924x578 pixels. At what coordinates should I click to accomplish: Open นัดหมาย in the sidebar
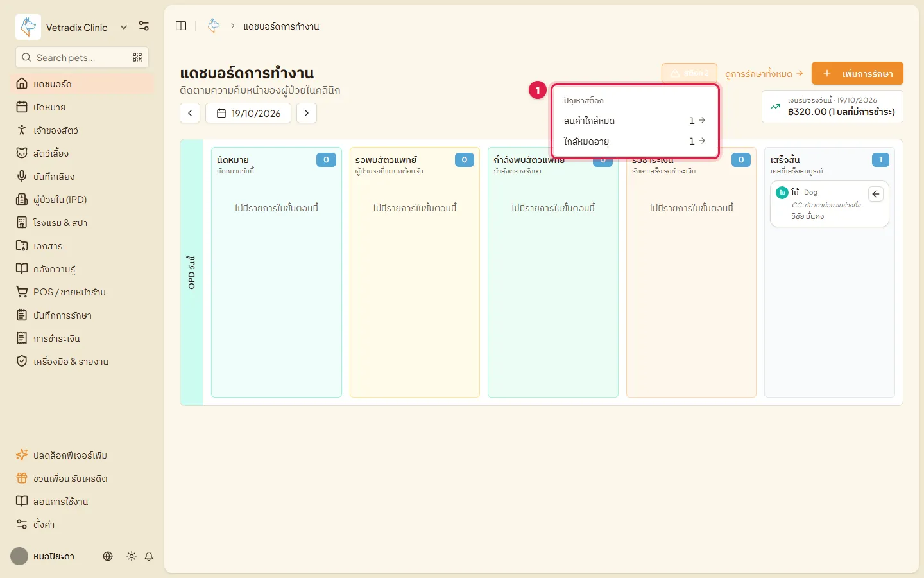pyautogui.click(x=82, y=107)
